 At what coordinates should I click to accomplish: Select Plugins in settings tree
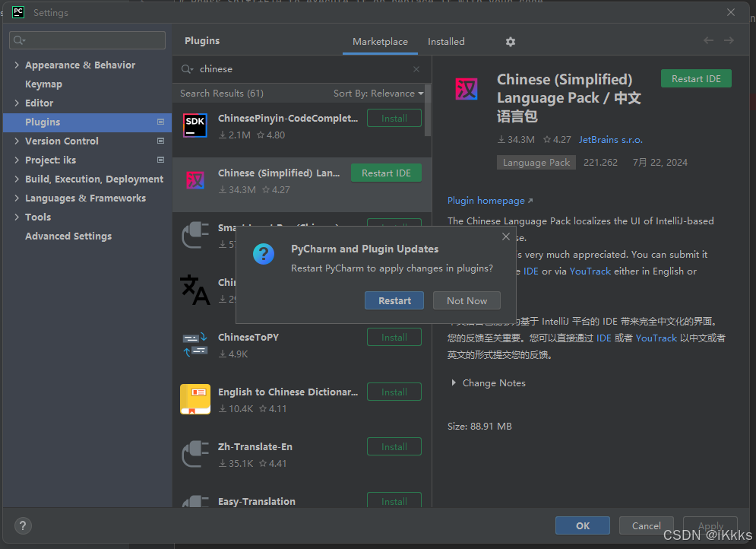[x=87, y=122]
